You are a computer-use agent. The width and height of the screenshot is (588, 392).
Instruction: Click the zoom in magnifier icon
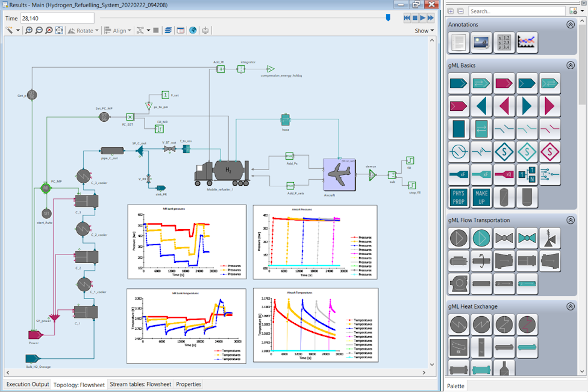pos(29,30)
